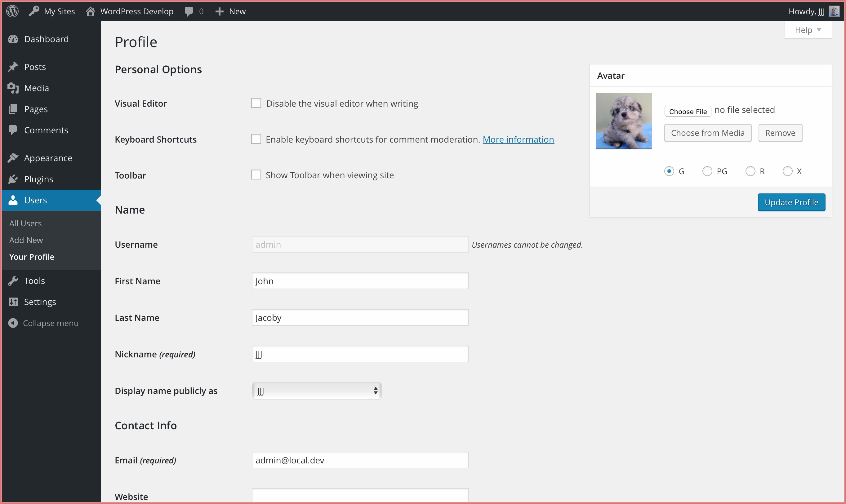The image size is (846, 504).
Task: Click the Collapse menu arrow icon
Action: point(13,323)
